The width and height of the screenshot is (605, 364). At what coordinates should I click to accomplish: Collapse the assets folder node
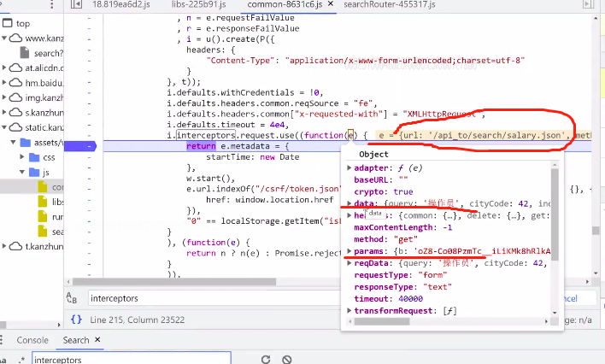click(14, 142)
